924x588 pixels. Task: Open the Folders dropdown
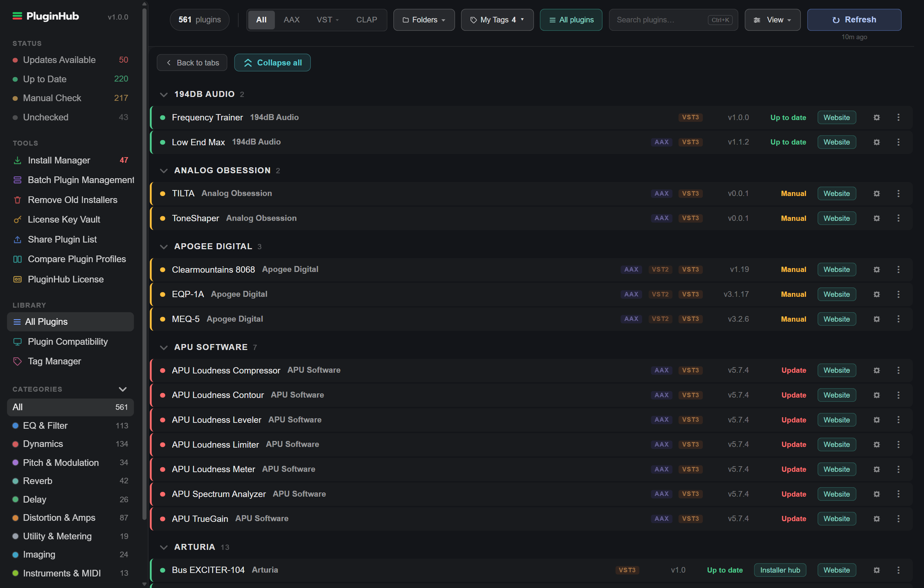click(424, 20)
